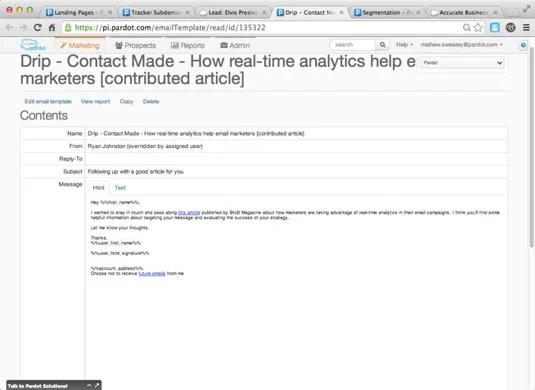Click the 'future emails' unsubscribe link
This screenshot has height=390, width=535.
pos(152,274)
